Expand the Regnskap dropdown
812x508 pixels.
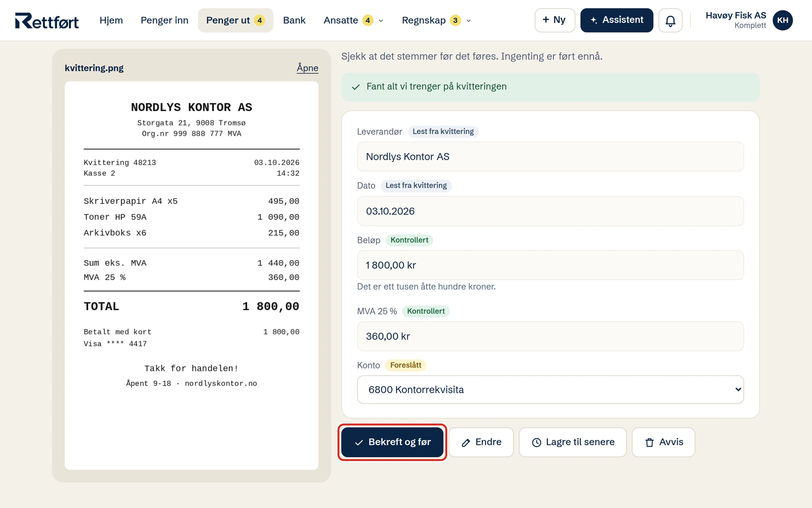[436, 20]
